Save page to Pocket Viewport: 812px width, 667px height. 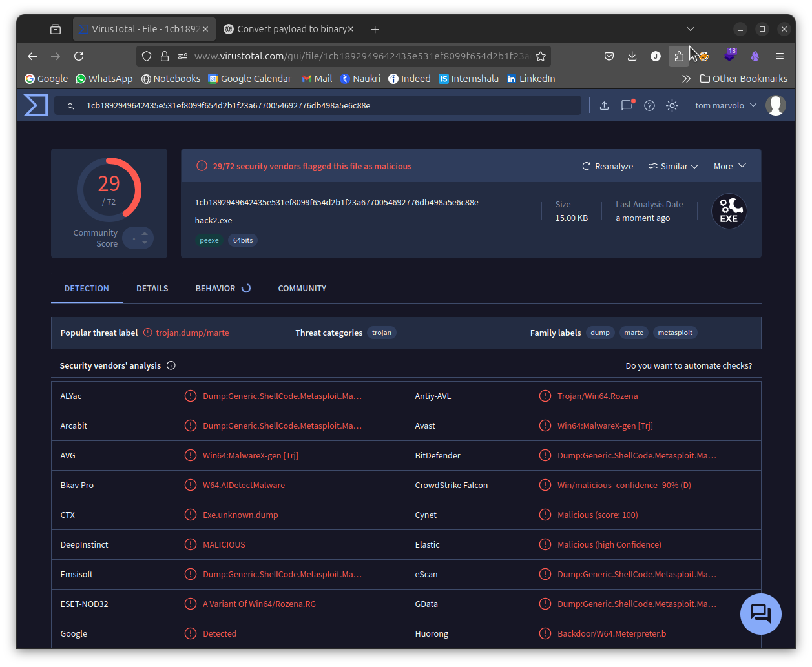[609, 56]
